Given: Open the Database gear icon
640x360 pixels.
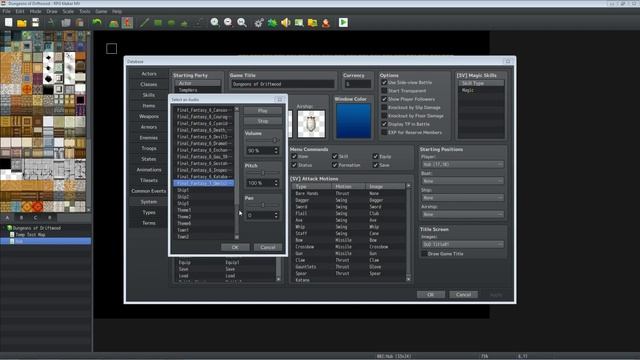Looking at the screenshot, I should [259, 22].
